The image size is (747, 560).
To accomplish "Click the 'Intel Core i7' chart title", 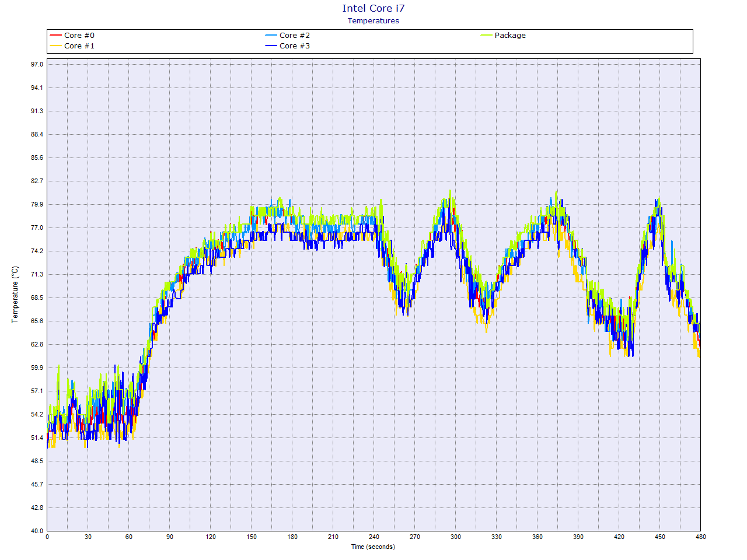I will 373,8.
